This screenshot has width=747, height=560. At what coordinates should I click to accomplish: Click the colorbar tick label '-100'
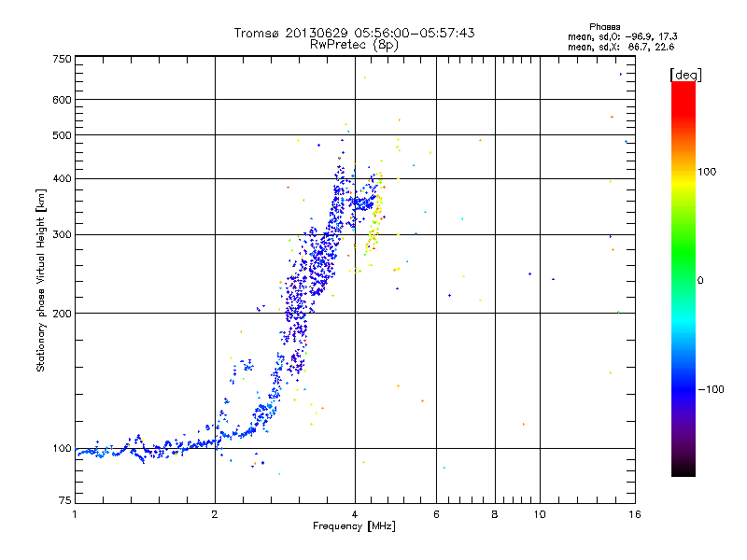click(711, 389)
